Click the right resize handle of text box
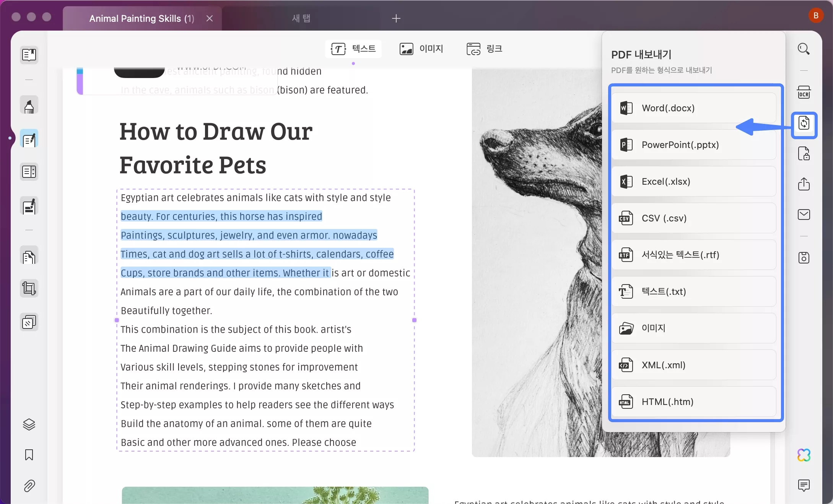The width and height of the screenshot is (833, 504). point(414,320)
